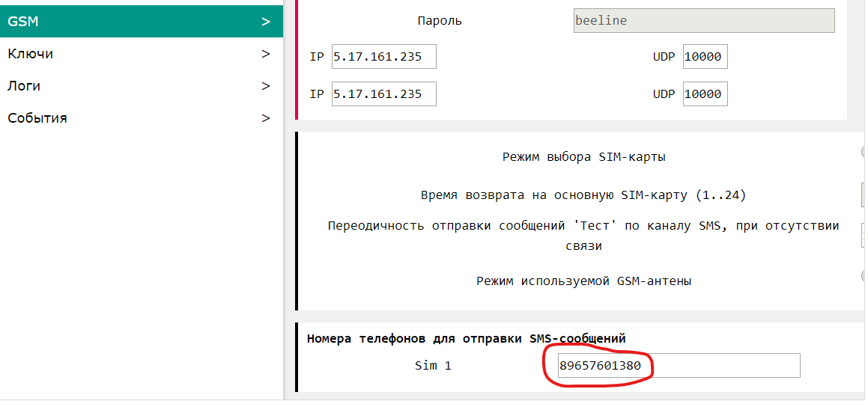This screenshot has width=868, height=407.
Task: Open the GSM menu section
Action: click(x=141, y=22)
